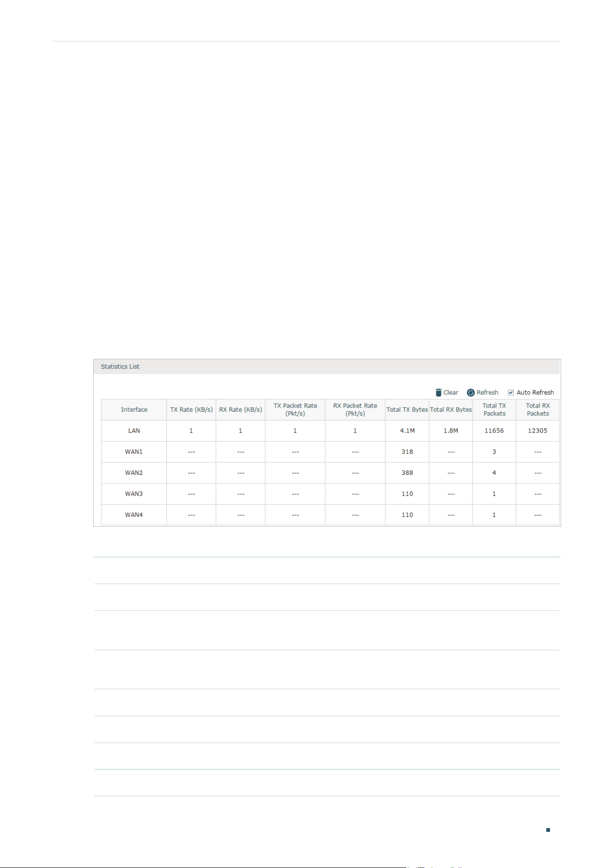Click the TX Packet Rate (Pkt/s) header
Screen dimensions: 614x868
pyautogui.click(x=295, y=410)
